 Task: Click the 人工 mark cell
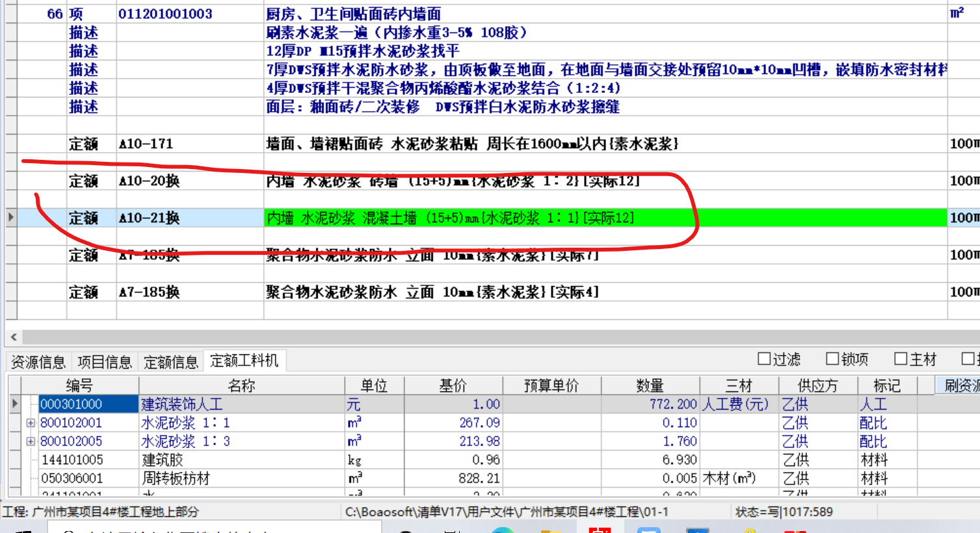[x=887, y=404]
